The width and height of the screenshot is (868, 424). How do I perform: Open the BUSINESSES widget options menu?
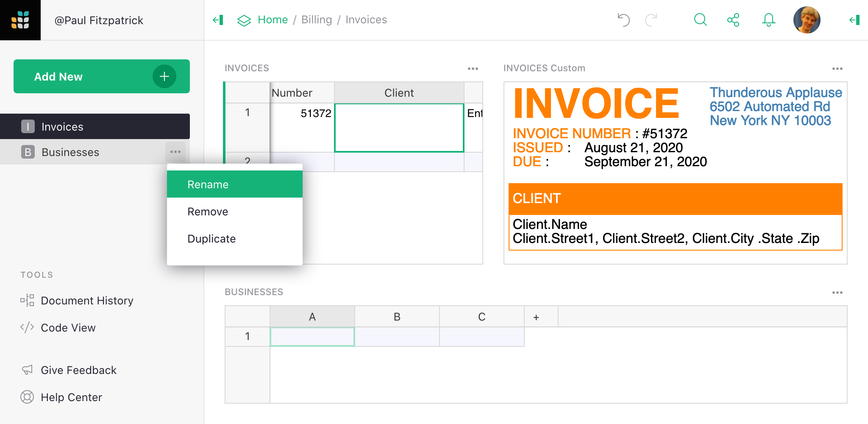click(838, 292)
